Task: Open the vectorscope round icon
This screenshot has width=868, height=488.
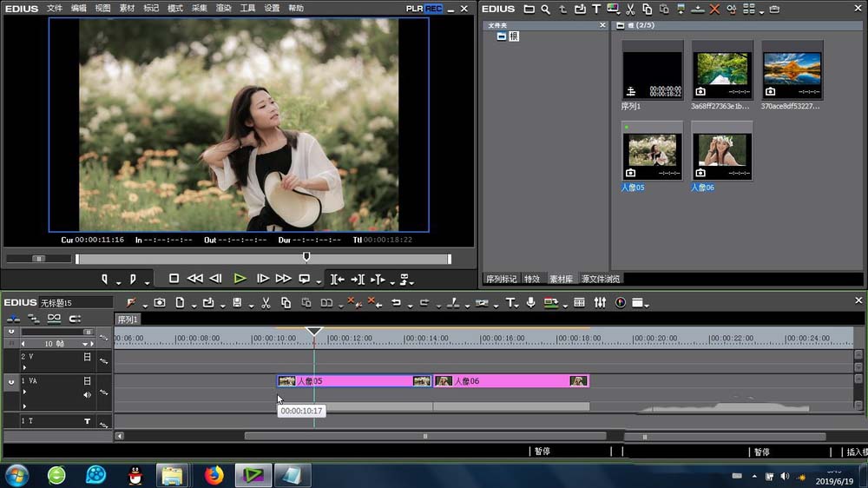Action: [621, 302]
